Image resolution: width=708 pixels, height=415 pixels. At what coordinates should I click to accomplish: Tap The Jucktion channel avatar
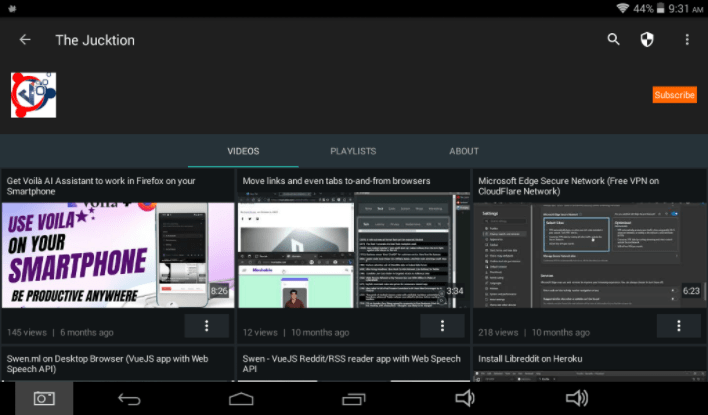coord(33,95)
